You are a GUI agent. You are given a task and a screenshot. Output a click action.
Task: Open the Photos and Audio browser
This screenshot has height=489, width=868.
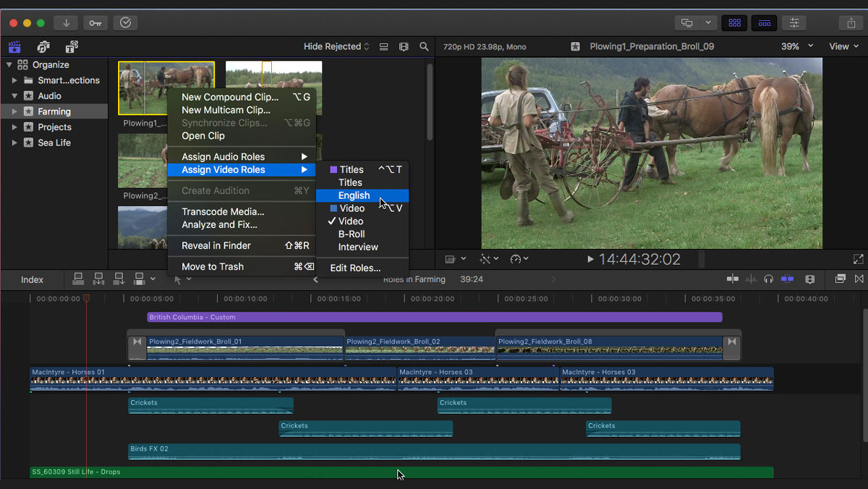pos(43,46)
